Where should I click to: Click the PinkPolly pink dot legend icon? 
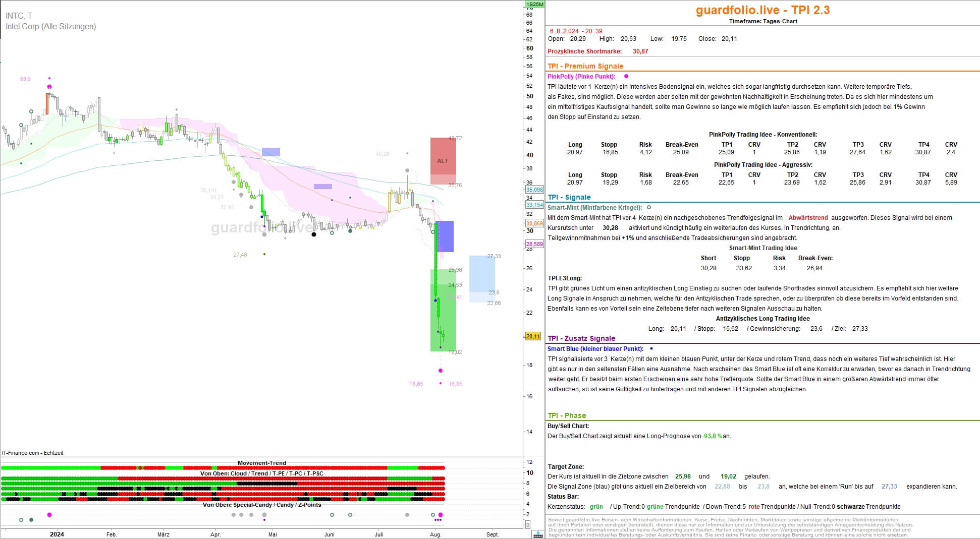(x=626, y=76)
